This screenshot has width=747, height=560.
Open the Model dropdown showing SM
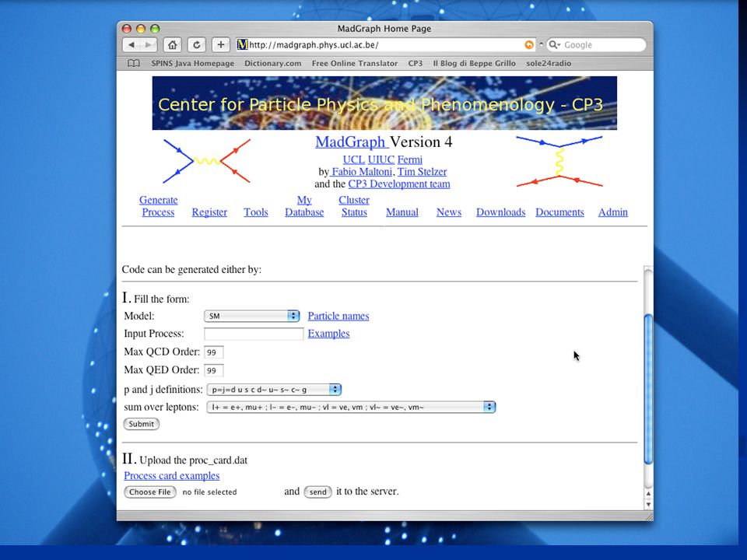251,317
